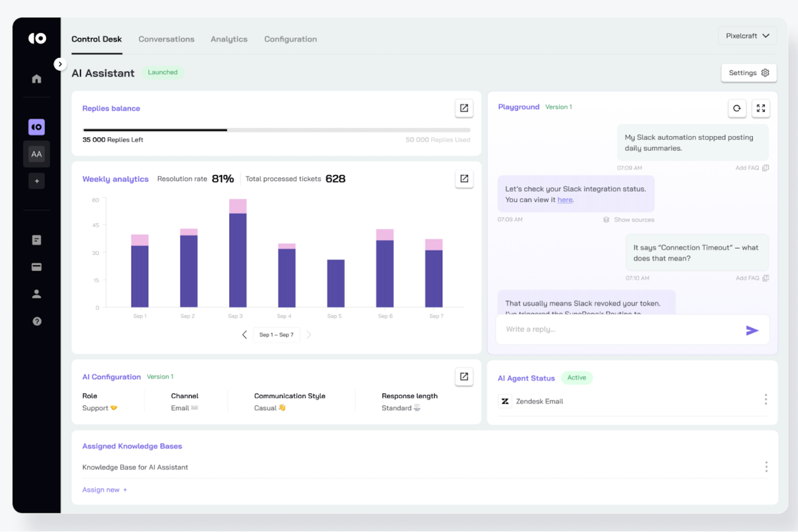Click the plus icon to add new assistant
Viewport: 798px width, 532px height.
36,181
